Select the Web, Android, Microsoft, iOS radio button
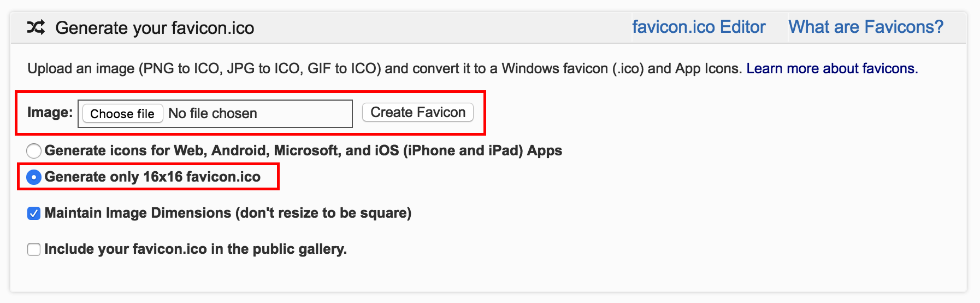980x303 pixels. coord(34,150)
